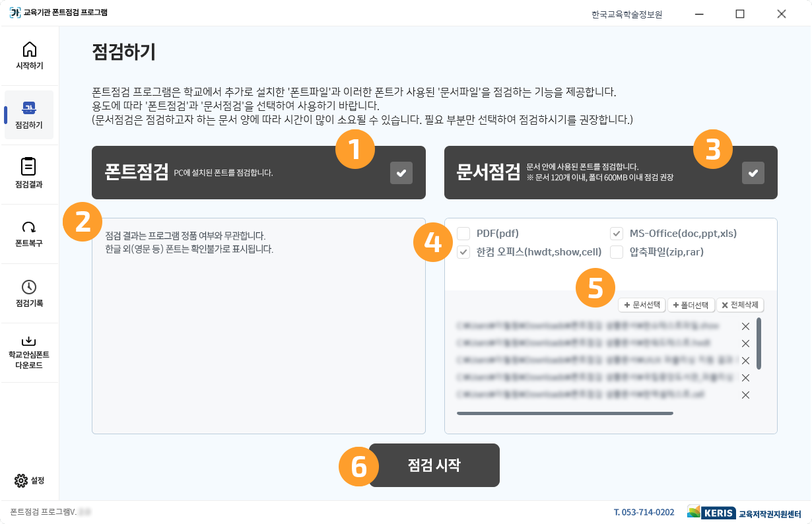Remove the first listed file with its X
812x524 pixels.
click(745, 326)
